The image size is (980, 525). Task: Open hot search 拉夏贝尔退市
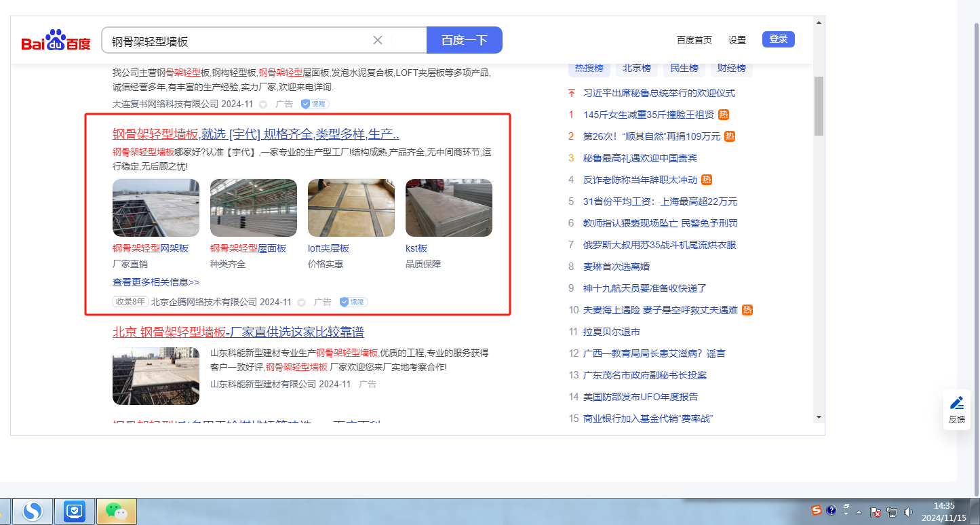(612, 332)
